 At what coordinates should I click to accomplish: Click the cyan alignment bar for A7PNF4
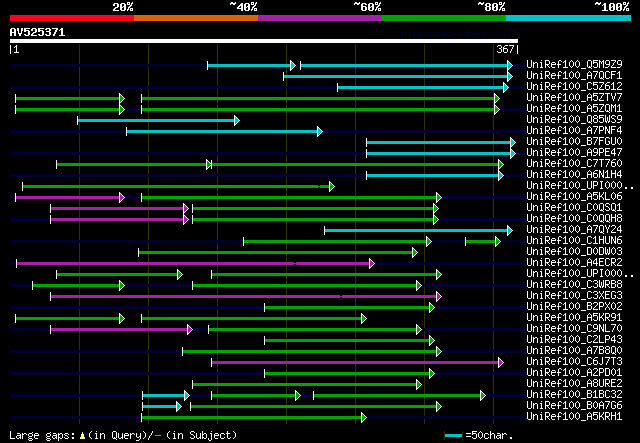[x=224, y=131]
